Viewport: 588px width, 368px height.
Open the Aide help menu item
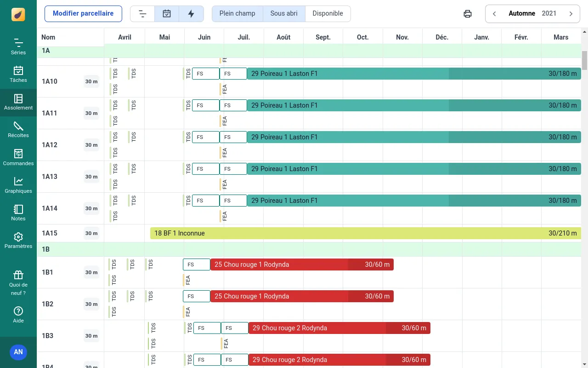[x=18, y=315]
